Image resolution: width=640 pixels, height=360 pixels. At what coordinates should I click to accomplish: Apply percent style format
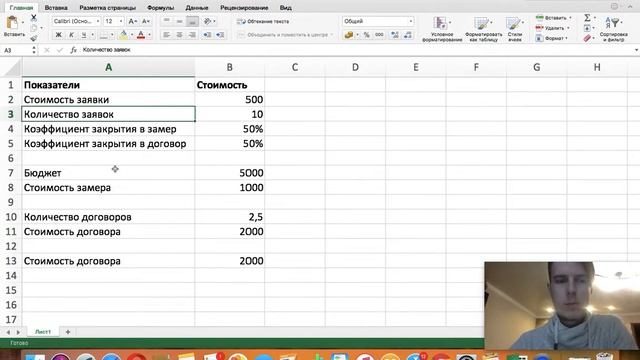pos(367,35)
